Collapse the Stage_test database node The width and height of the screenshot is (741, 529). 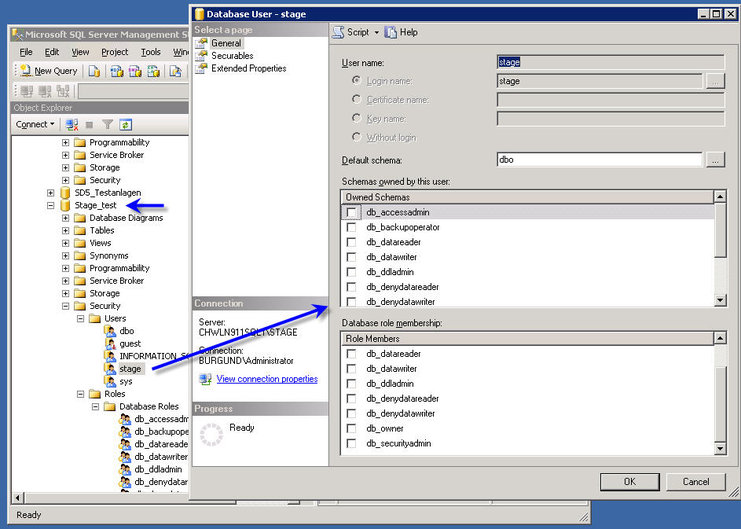pos(51,206)
